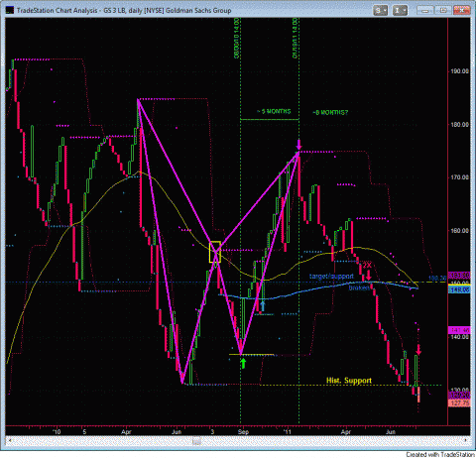
Task: Click the 141.46 magenta price tag
Action: [459, 330]
